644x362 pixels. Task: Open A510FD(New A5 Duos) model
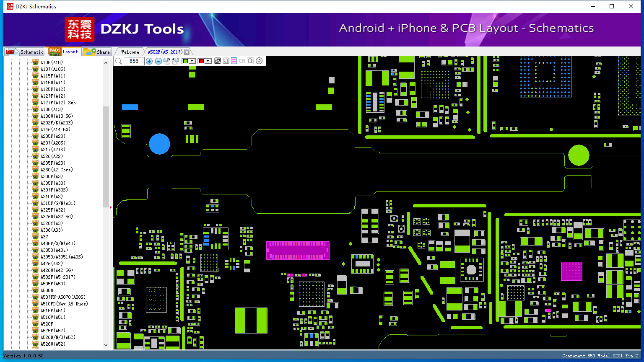[x=64, y=304]
